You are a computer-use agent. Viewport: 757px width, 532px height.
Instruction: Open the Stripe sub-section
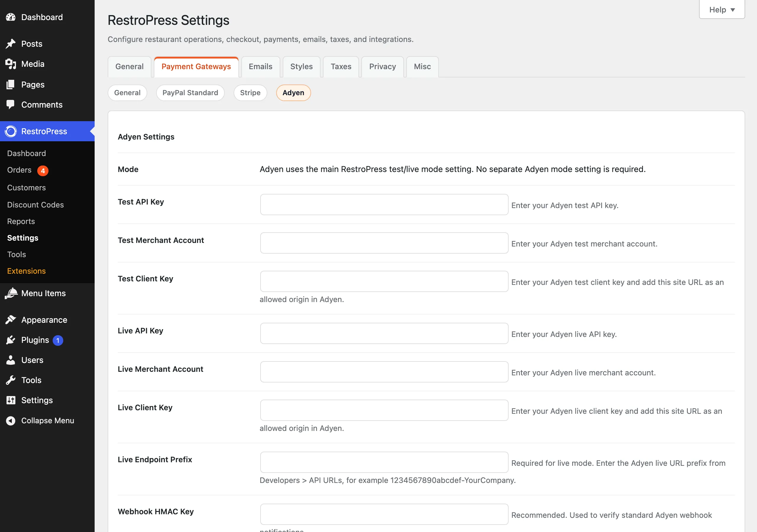[x=250, y=93]
